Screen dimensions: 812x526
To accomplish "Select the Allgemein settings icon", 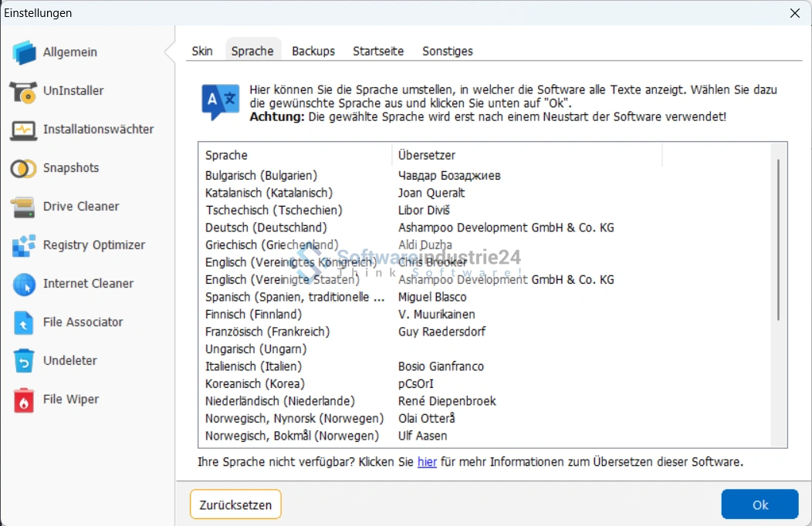I will point(24,52).
